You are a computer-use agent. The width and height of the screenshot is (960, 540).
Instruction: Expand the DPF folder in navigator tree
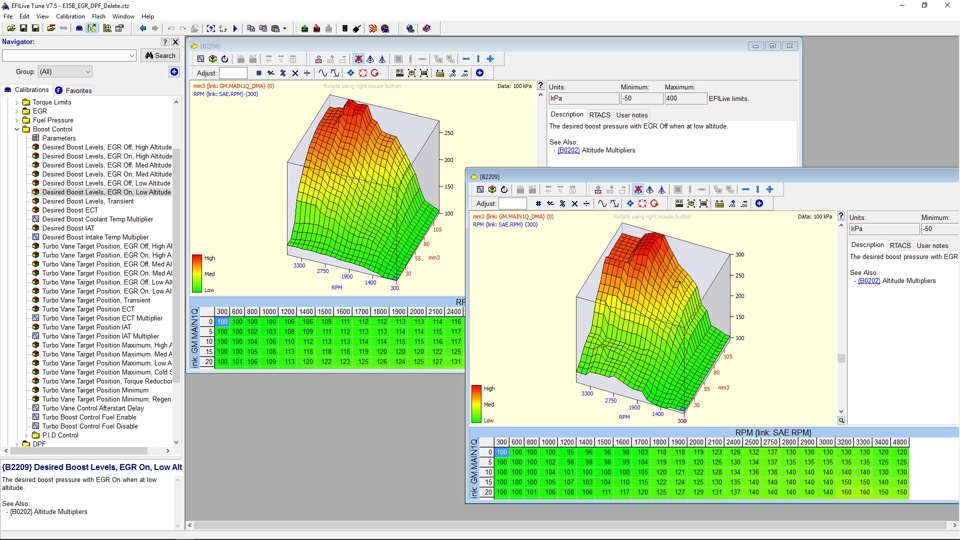pyautogui.click(x=17, y=444)
